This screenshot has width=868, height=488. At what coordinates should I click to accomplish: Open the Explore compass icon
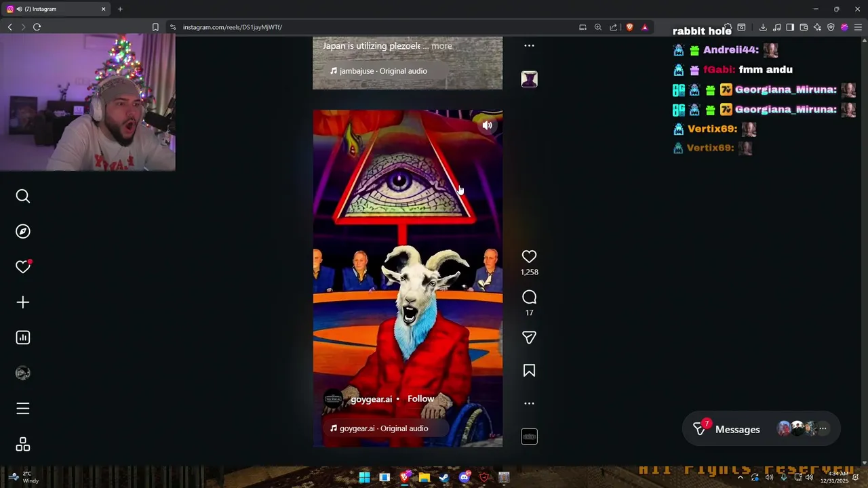(x=23, y=232)
